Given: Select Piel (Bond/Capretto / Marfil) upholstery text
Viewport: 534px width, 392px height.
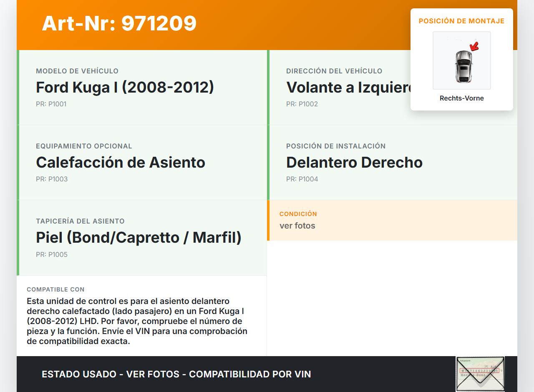Looking at the screenshot, I should [139, 237].
